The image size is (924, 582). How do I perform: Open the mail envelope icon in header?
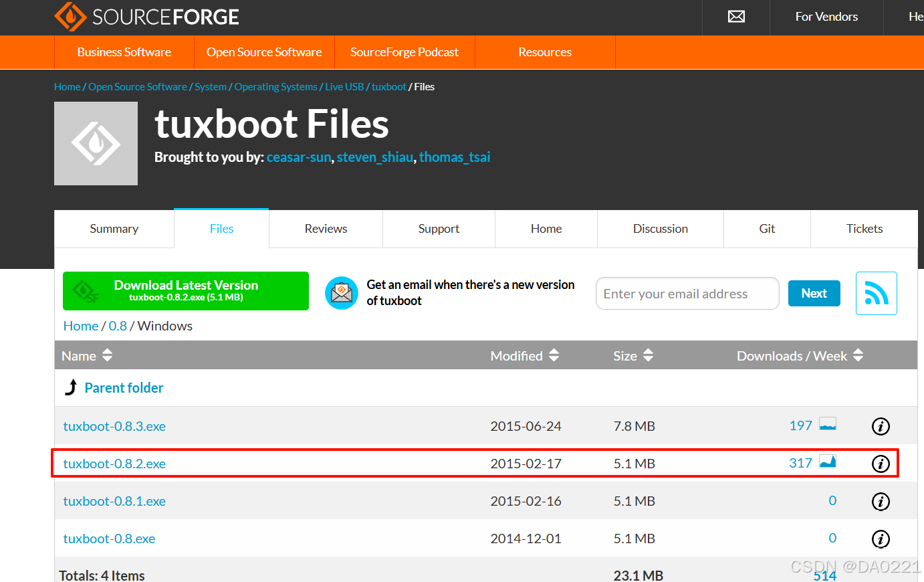click(x=736, y=17)
